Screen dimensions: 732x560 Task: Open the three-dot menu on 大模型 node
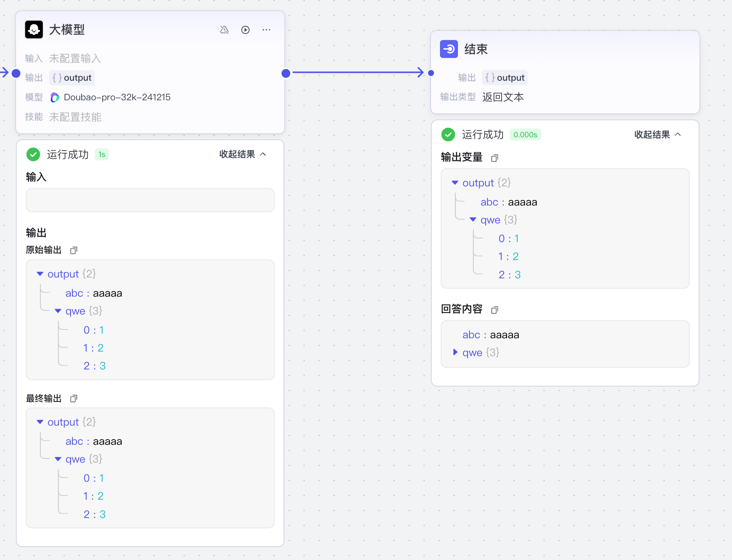click(266, 30)
